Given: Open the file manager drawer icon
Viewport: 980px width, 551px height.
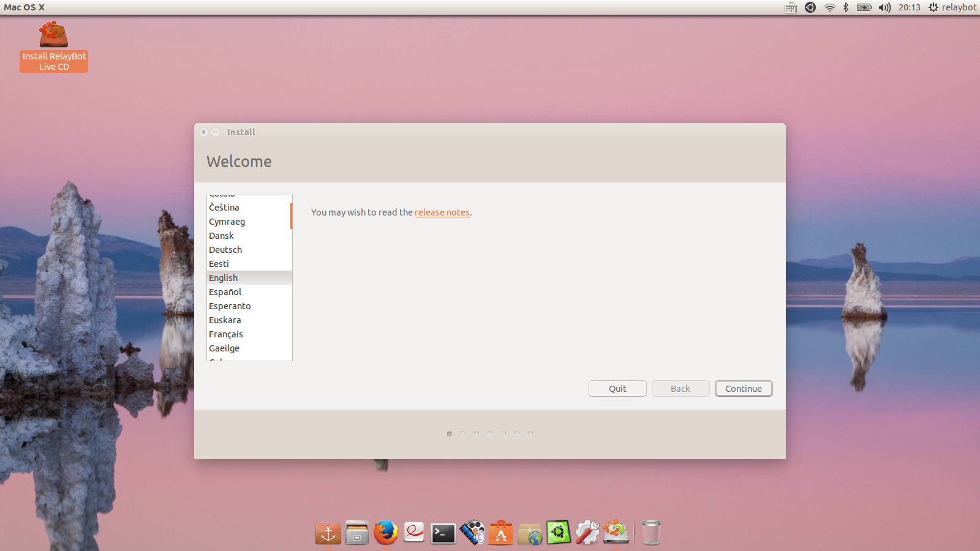Looking at the screenshot, I should pyautogui.click(x=356, y=533).
